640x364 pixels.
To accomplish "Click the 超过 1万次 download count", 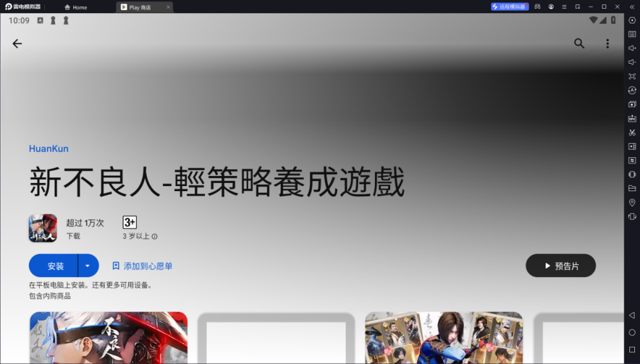I will pyautogui.click(x=85, y=223).
